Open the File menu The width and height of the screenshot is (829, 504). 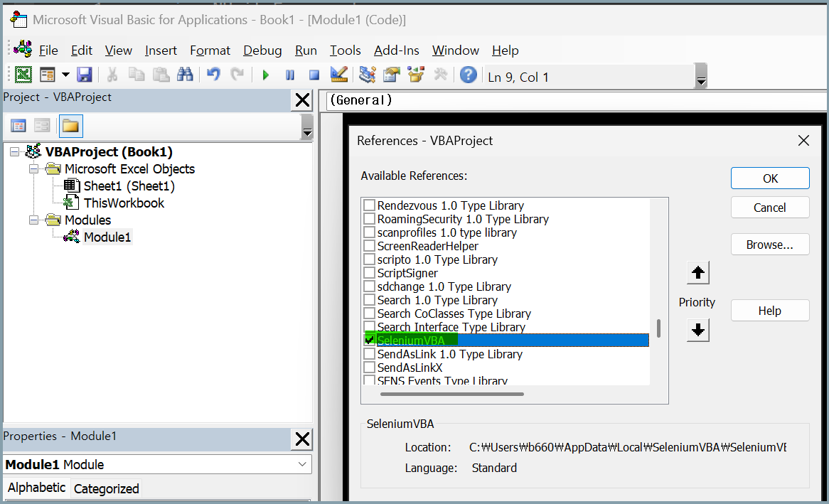point(48,50)
